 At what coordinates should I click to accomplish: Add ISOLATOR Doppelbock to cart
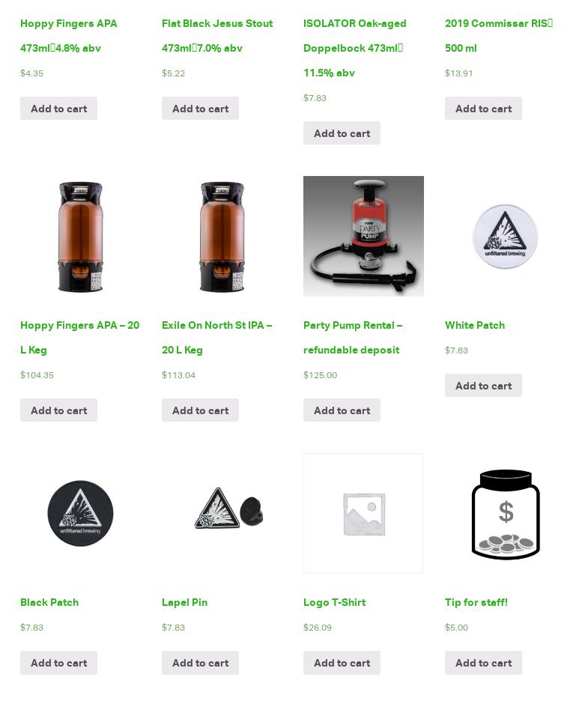pos(342,133)
